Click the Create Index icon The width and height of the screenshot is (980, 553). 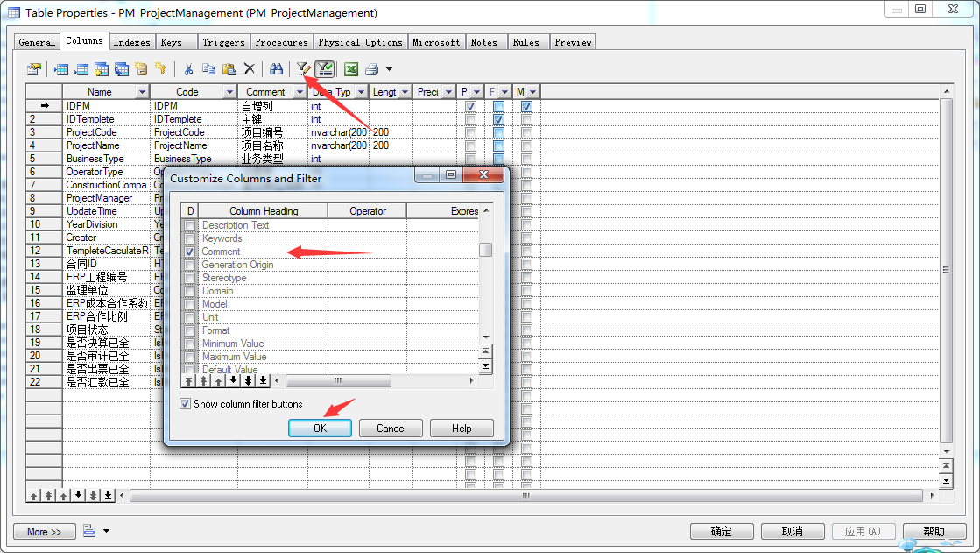141,69
